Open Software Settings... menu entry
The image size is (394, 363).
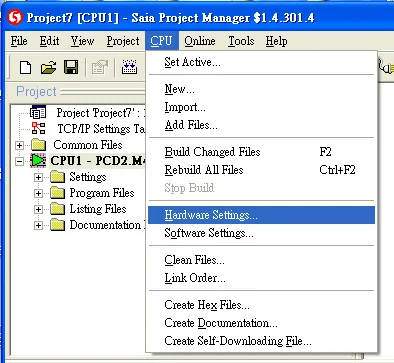[x=262, y=233]
